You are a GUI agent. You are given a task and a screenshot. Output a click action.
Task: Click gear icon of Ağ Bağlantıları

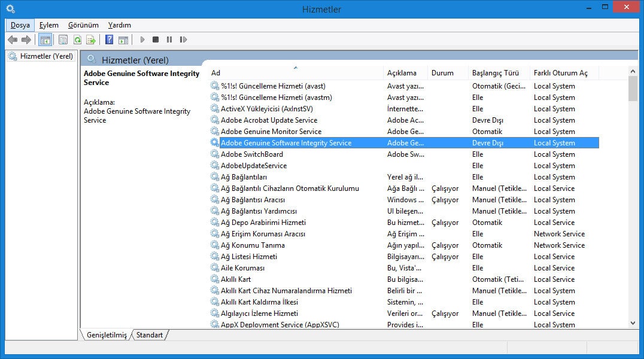coord(214,177)
